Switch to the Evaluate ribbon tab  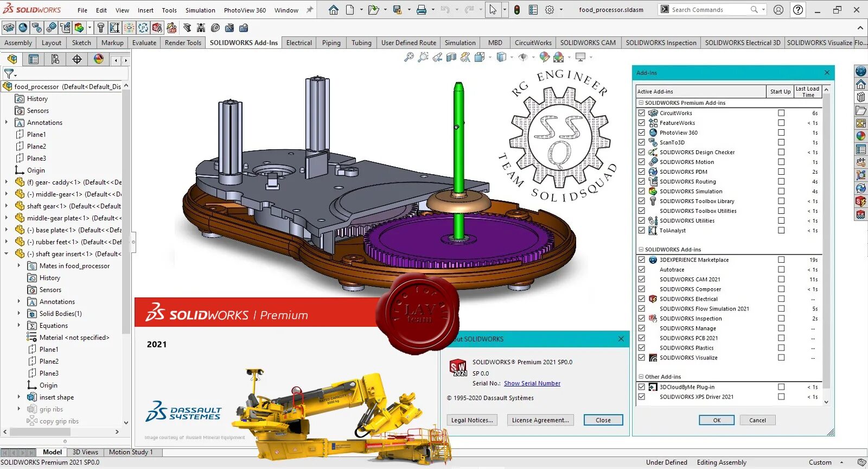pos(144,43)
